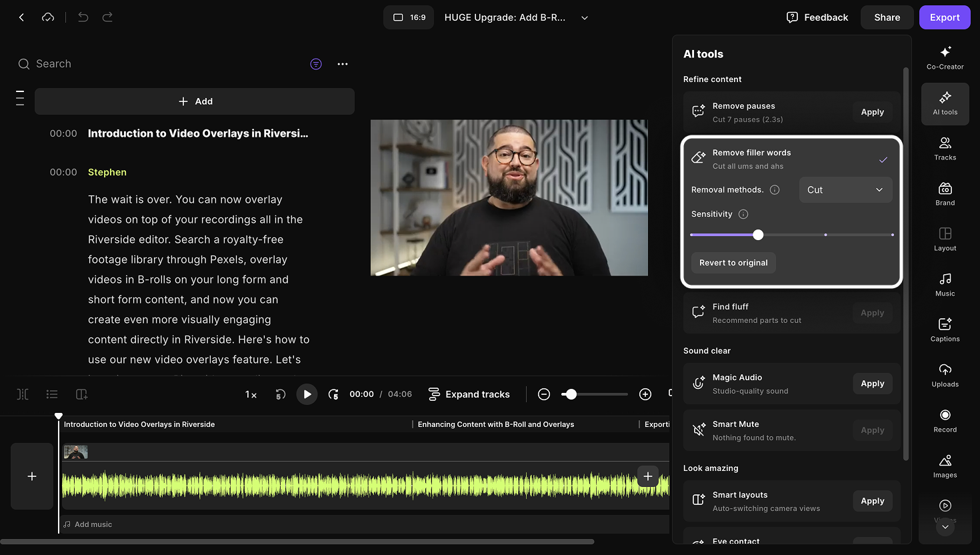Click the Find fluff row title
The height and width of the screenshot is (555, 980).
731,307
